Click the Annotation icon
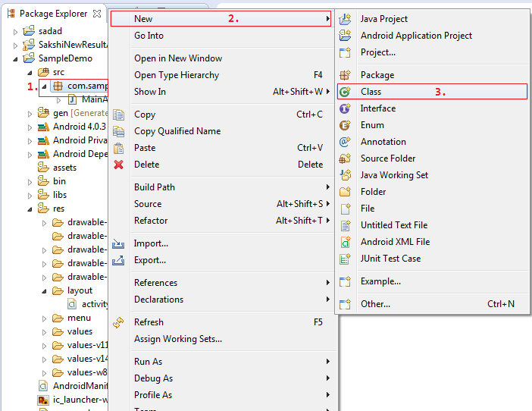Image resolution: width=532 pixels, height=411 pixels. coord(346,142)
